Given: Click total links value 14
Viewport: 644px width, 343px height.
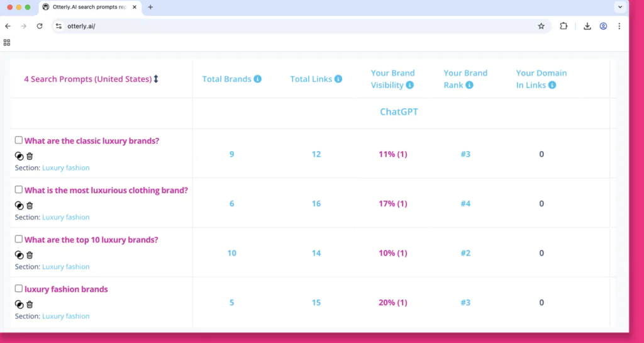Looking at the screenshot, I should click(316, 253).
